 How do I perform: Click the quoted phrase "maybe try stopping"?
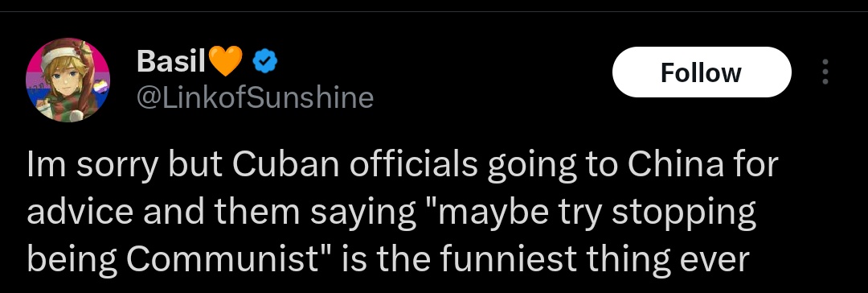click(586, 213)
